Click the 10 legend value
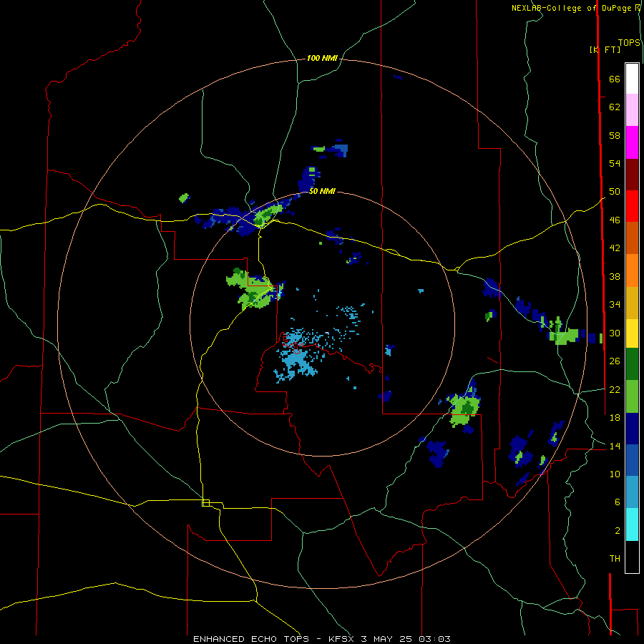This screenshot has width=644, height=644. pos(615,474)
